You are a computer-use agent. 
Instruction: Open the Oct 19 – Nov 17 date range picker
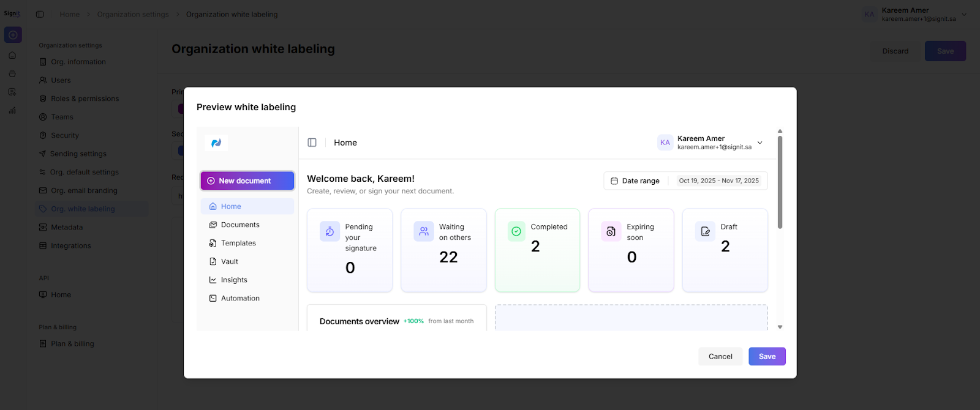[x=718, y=181]
